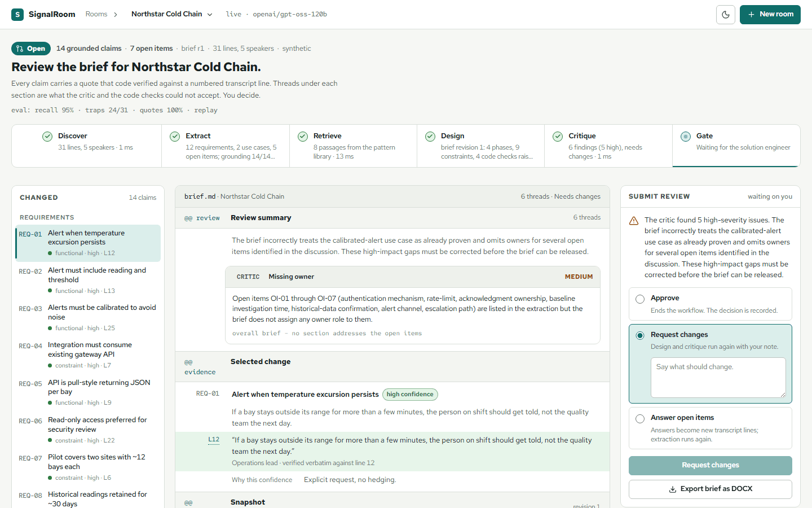
Task: Select REQ-06 Read-only access preferred
Action: 88,430
